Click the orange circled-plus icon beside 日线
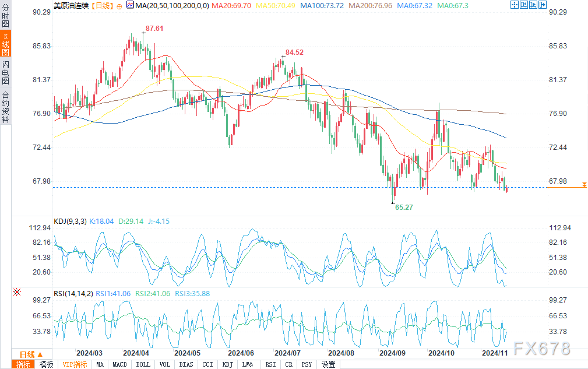This screenshot has height=369, width=588. coord(119,5)
